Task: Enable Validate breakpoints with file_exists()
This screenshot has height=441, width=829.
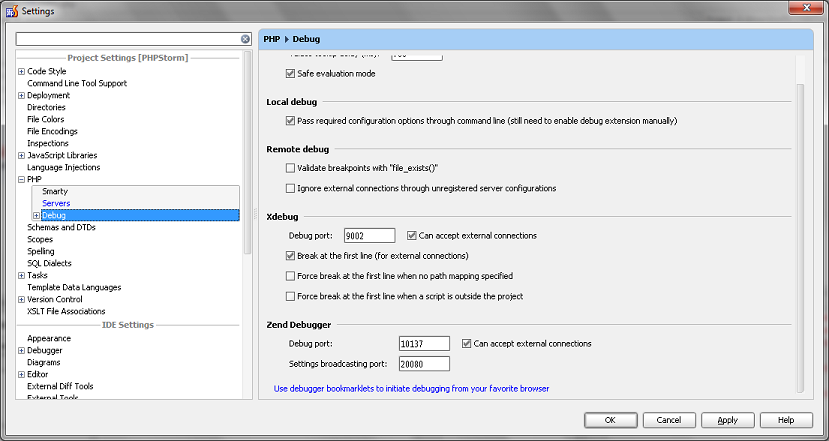Action: tap(290, 168)
